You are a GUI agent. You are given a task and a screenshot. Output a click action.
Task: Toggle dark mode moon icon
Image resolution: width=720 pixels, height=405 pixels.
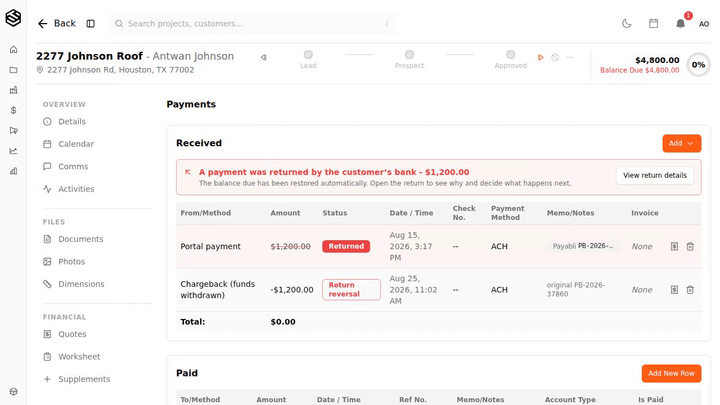tap(626, 23)
